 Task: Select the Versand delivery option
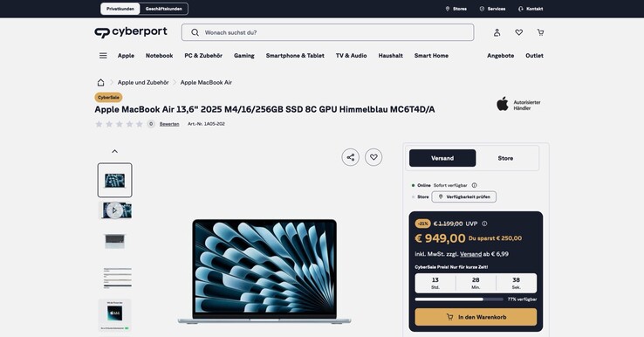tap(442, 158)
